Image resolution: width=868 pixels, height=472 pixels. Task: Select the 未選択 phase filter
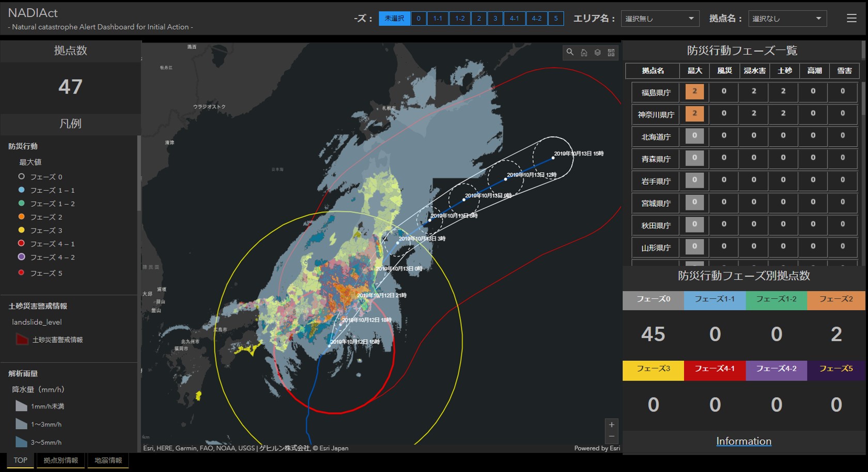click(x=394, y=19)
